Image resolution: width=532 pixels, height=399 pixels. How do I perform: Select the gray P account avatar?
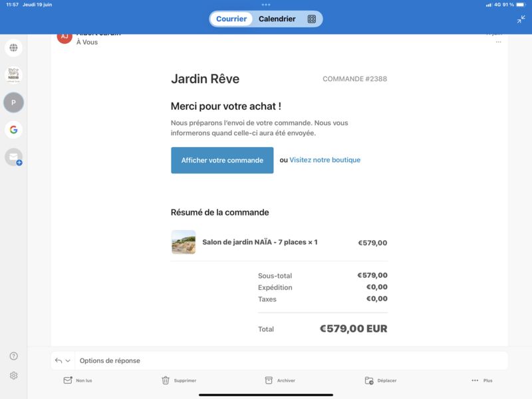coord(13,102)
